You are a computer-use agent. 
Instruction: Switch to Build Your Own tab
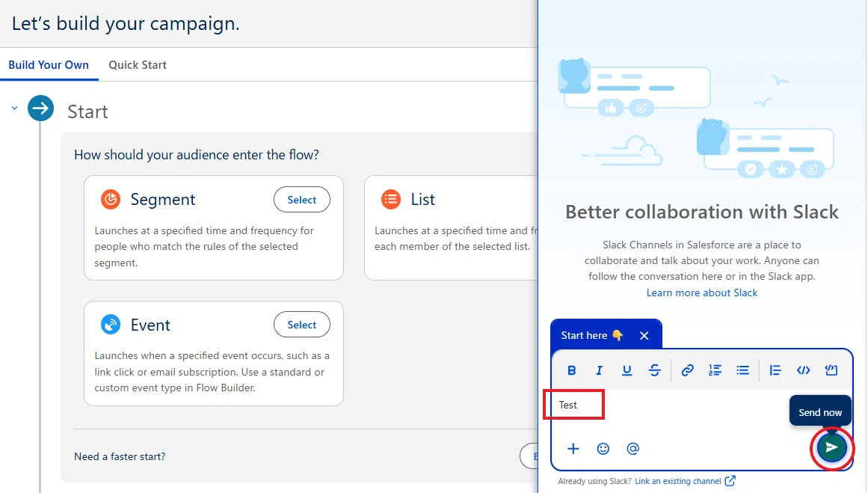point(49,65)
